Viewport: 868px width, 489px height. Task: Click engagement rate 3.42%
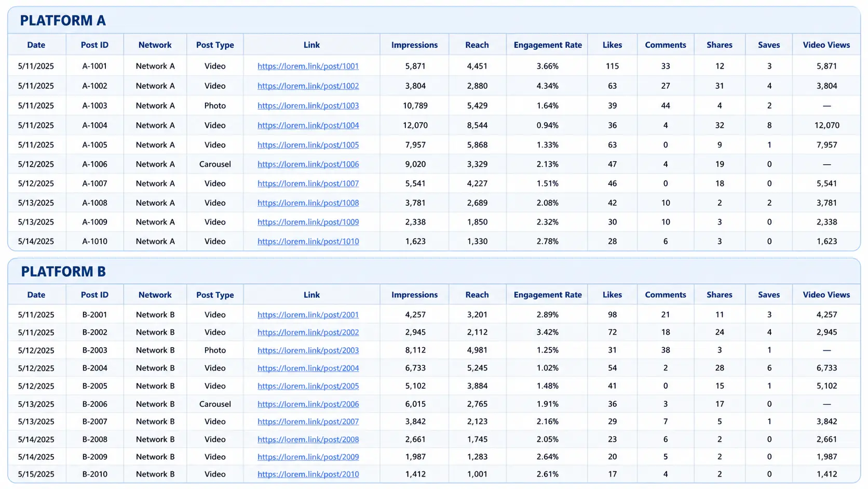click(548, 333)
